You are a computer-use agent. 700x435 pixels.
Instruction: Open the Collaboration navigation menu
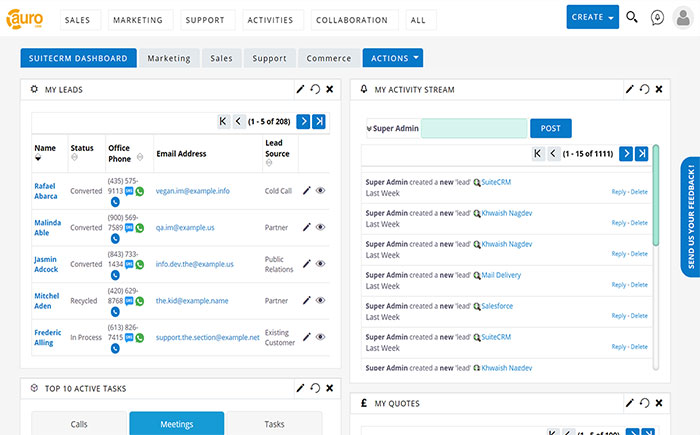point(352,20)
